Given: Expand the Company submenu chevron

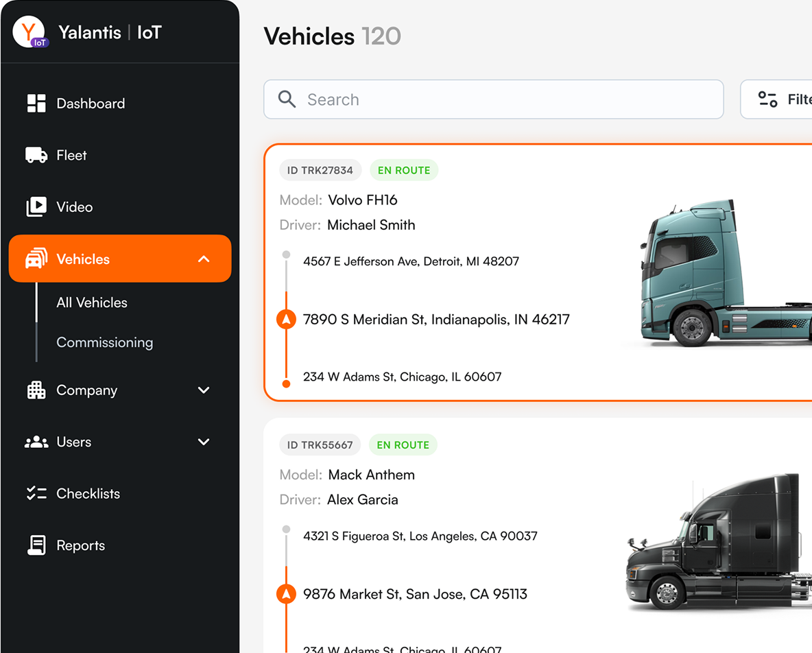Looking at the screenshot, I should pyautogui.click(x=204, y=390).
